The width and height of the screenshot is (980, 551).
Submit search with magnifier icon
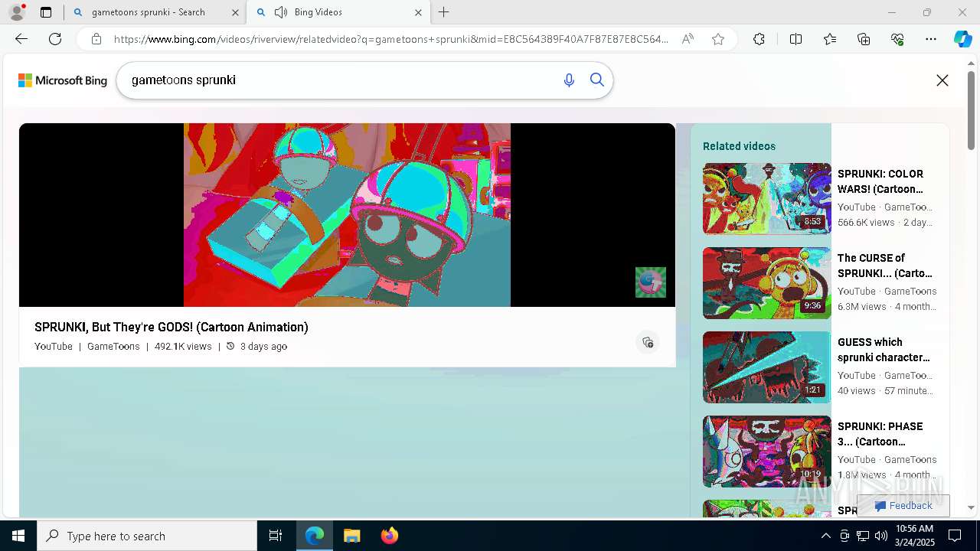click(597, 80)
